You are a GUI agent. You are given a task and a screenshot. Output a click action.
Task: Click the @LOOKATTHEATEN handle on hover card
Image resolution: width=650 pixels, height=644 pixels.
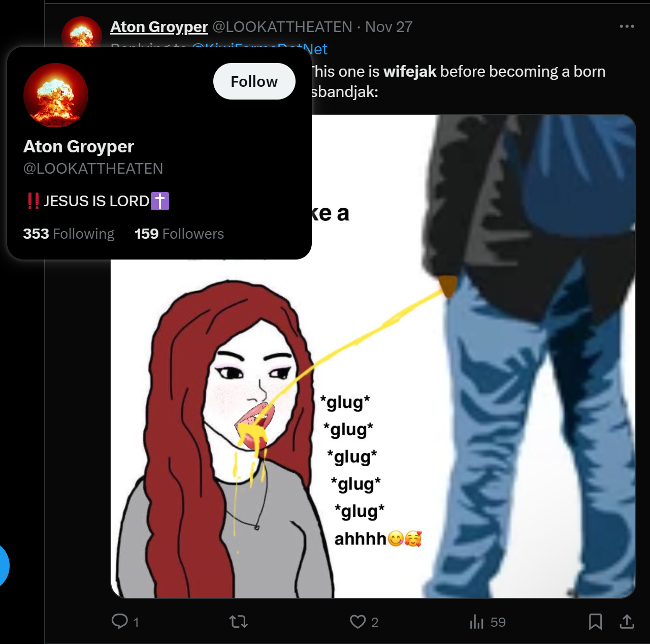tap(93, 169)
